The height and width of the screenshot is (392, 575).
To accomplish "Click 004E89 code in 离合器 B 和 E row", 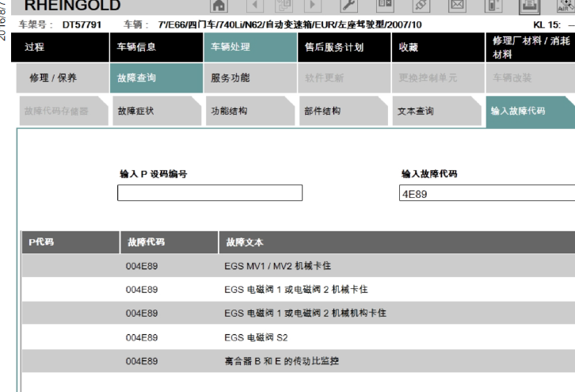I will pos(142,361).
